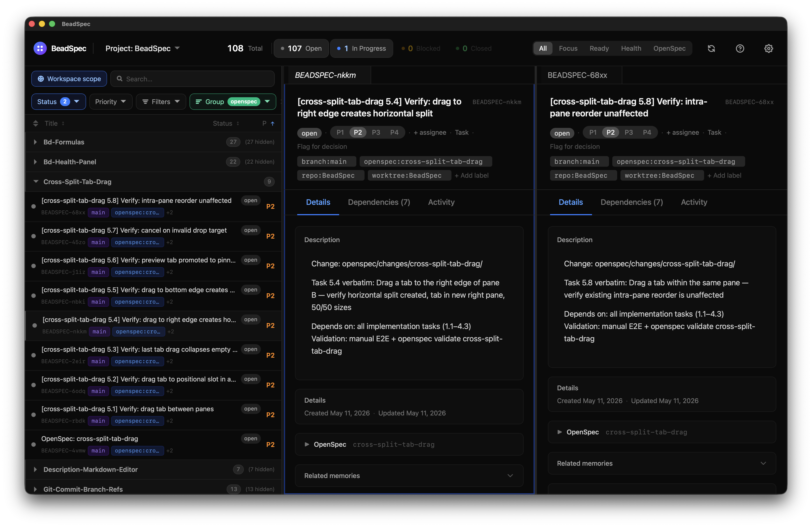The image size is (812, 527).
Task: Click the refresh icon in the header
Action: tap(711, 49)
